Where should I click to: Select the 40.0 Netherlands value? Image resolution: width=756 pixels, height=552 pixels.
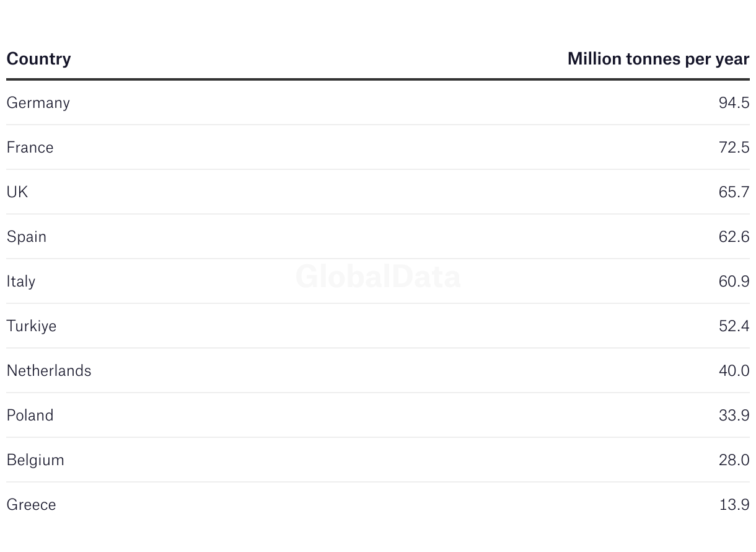click(734, 370)
